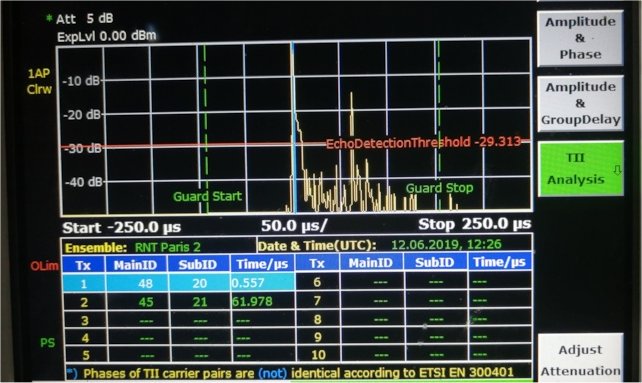The height and width of the screenshot is (383, 642).
Task: Expand the TII Analysis arrow indicator
Action: point(617,170)
